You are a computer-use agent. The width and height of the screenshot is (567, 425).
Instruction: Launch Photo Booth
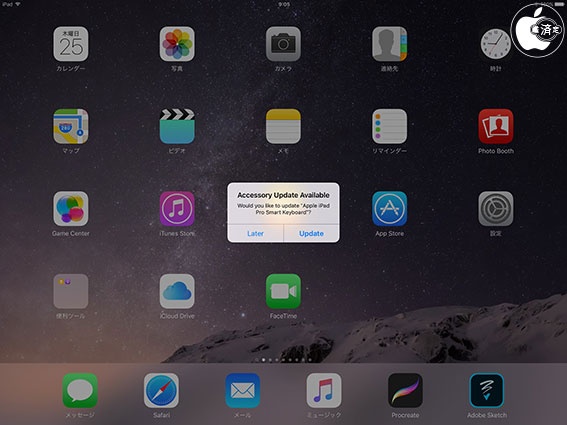click(496, 126)
